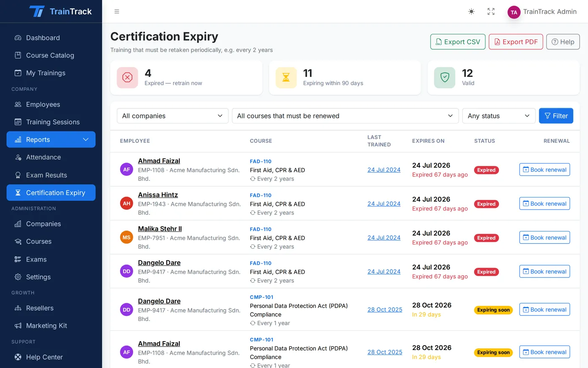Open the courses that must be renewed dropdown
Image resolution: width=588 pixels, height=368 pixels.
[345, 116]
